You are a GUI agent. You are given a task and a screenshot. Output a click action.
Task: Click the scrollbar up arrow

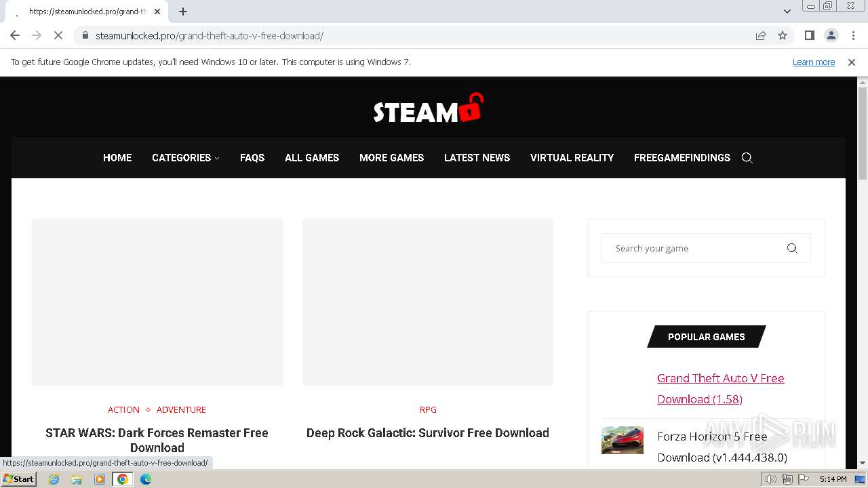863,83
